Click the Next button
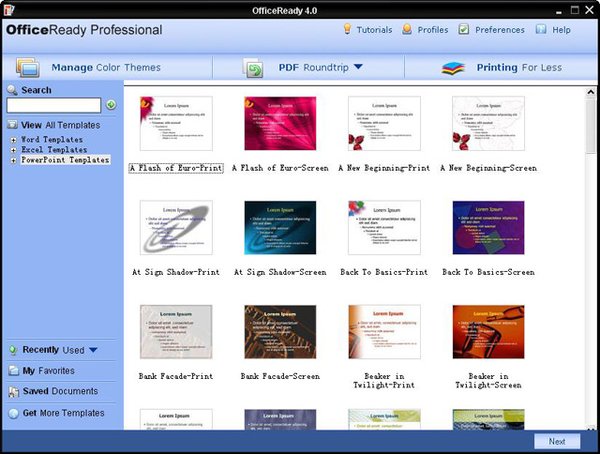The width and height of the screenshot is (600, 454). (557, 441)
